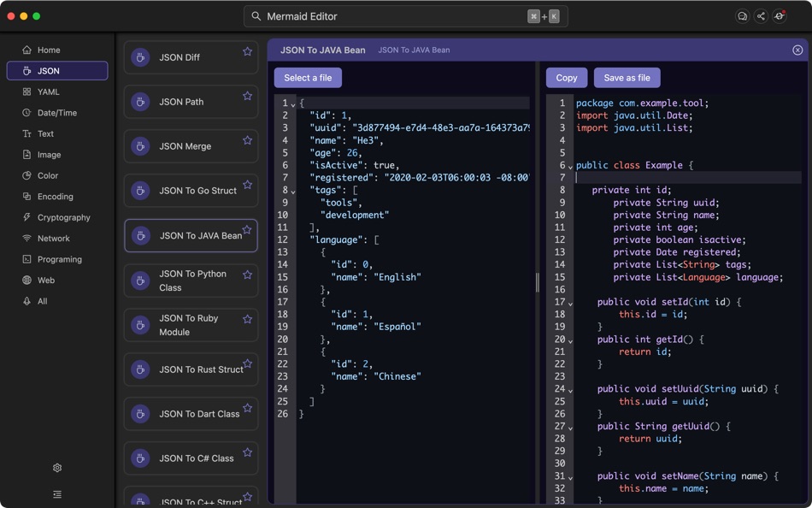Click the JSON Diff tool icon
The image size is (812, 508).
140,57
